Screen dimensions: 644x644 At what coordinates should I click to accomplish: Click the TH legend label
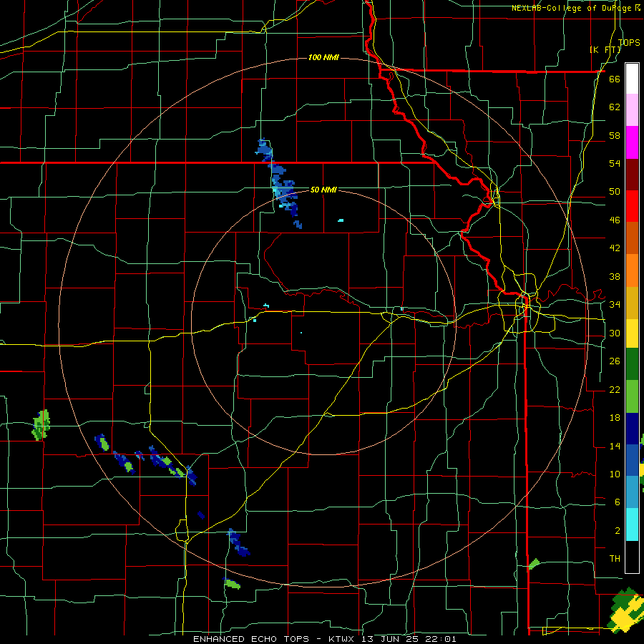pos(615,559)
